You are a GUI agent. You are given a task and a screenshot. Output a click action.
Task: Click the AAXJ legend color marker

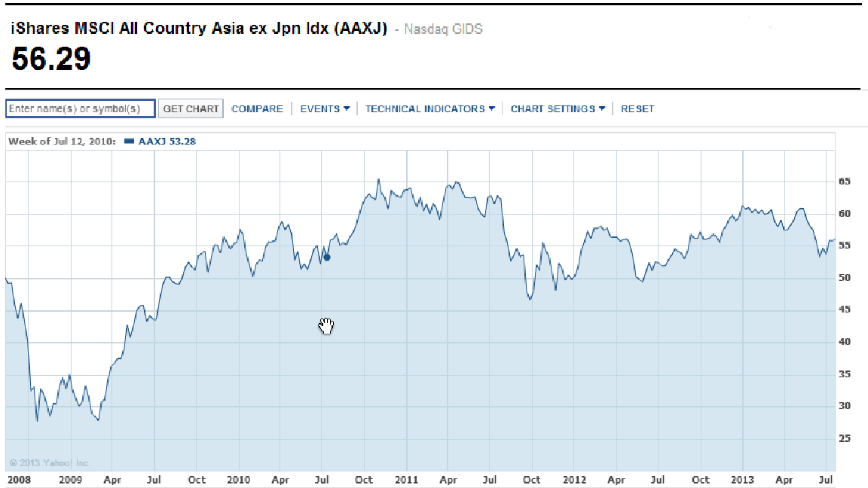point(129,141)
